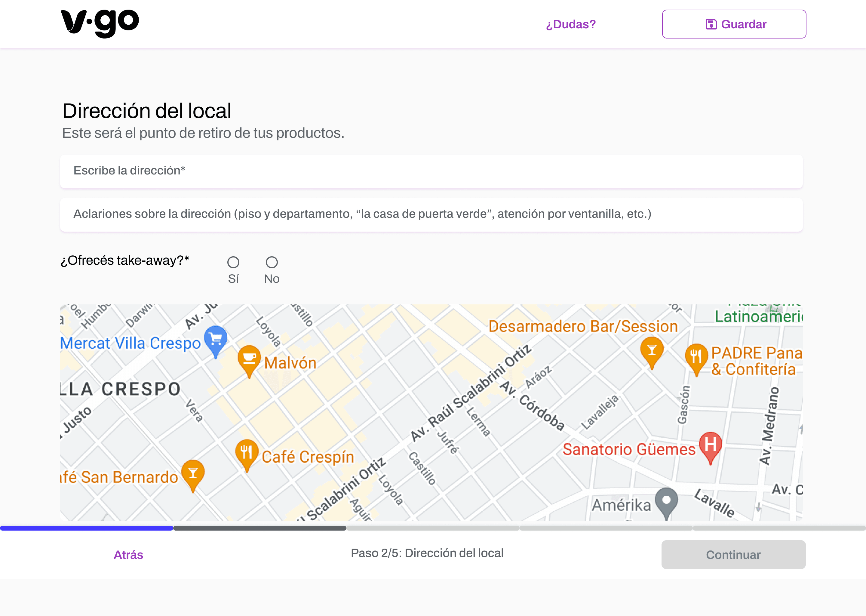This screenshot has width=866, height=616.
Task: Go back with the Atrás link
Action: coord(128,555)
